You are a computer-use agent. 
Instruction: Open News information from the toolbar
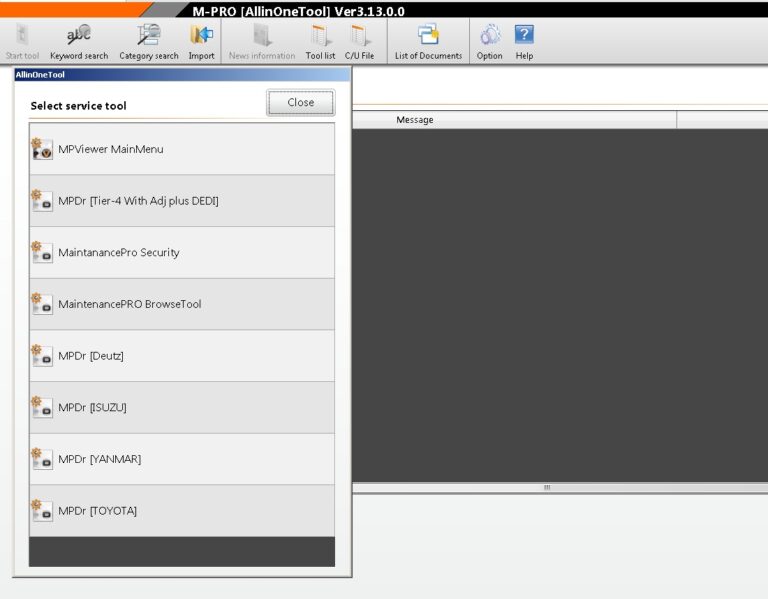tap(262, 35)
